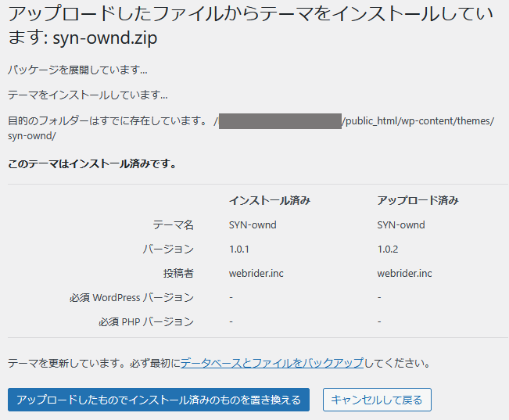Select the アップロード済み column header
This screenshot has width=509, height=420.
pyautogui.click(x=418, y=200)
